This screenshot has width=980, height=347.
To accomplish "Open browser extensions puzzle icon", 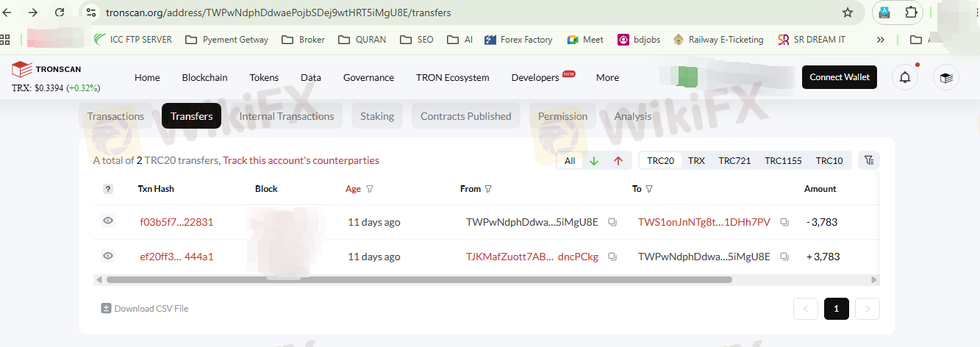I will 911,12.
